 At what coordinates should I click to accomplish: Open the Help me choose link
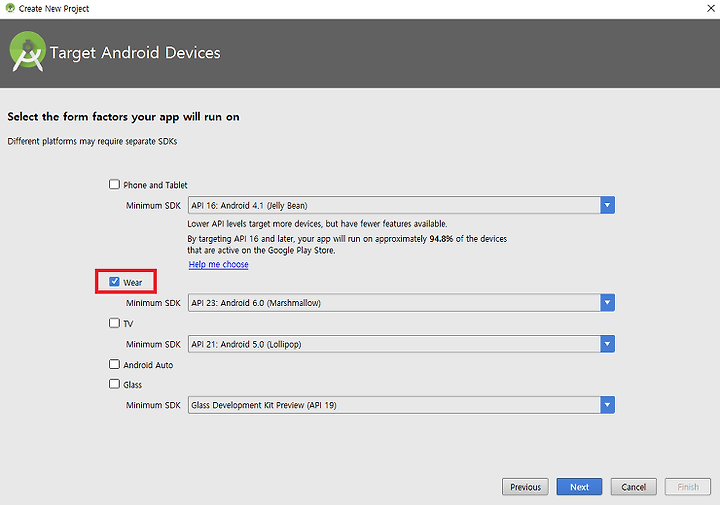tap(219, 264)
